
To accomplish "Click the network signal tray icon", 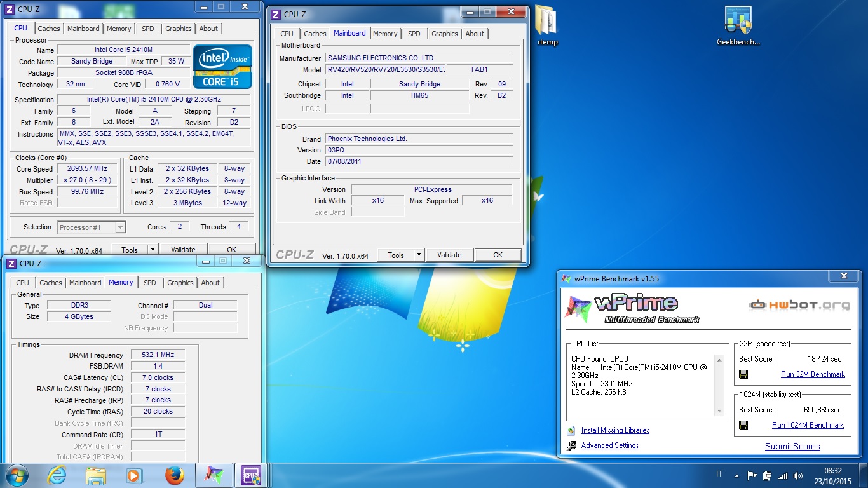I will [x=783, y=475].
